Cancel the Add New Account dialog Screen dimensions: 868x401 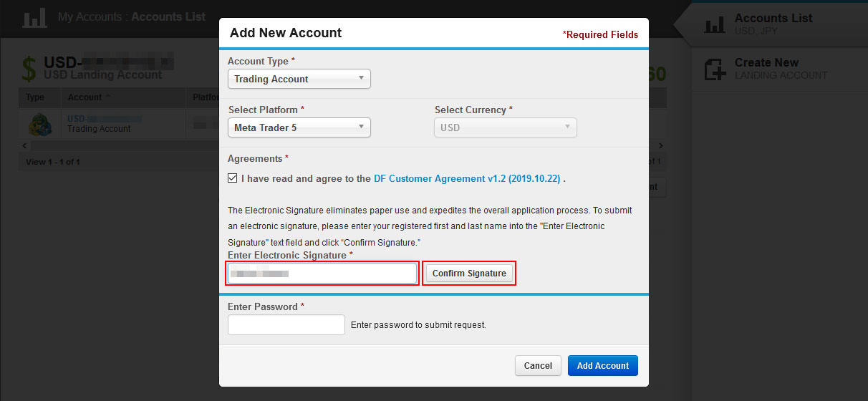538,365
